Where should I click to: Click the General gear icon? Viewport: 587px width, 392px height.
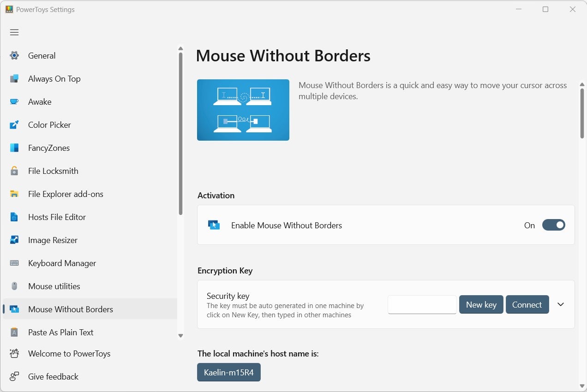[14, 56]
